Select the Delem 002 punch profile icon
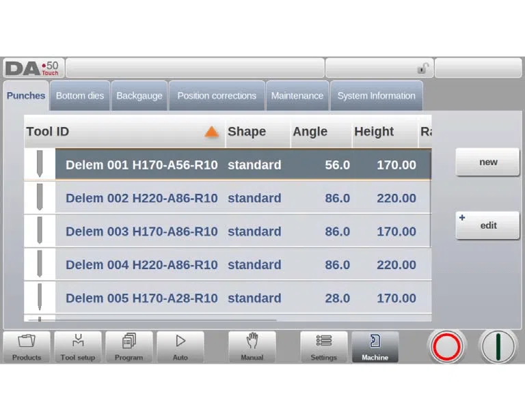Viewport: 525px width, 420px height. click(40, 197)
